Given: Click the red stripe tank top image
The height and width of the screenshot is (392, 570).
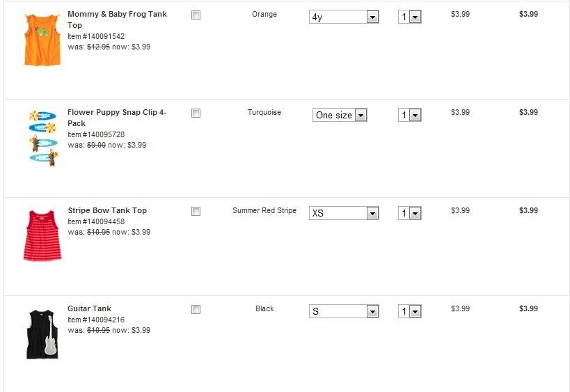Looking at the screenshot, I should pos(42,236).
